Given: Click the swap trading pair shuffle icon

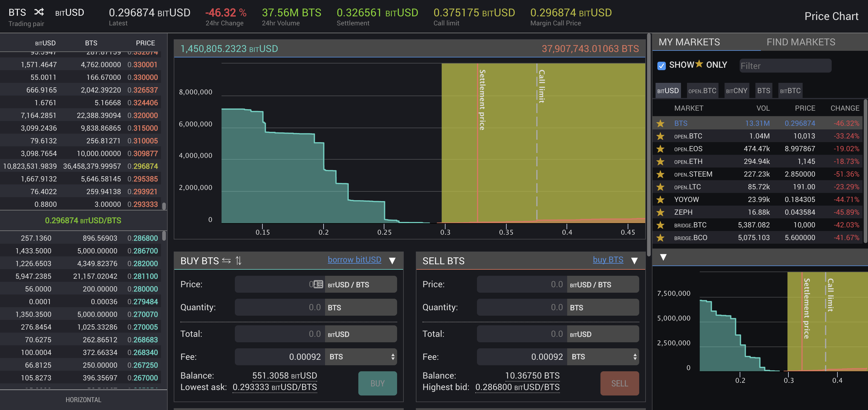Looking at the screenshot, I should [39, 12].
